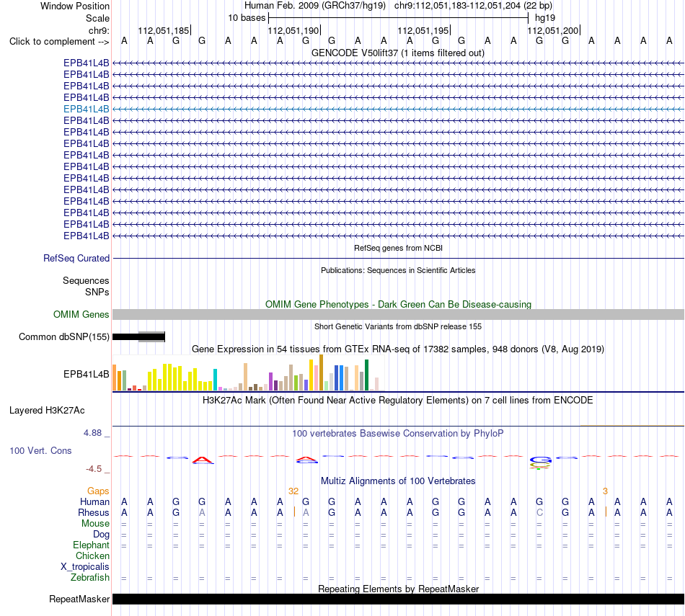Click the 'hg19' assembly label by scale bar
The width and height of the screenshot is (685, 616).
pyautogui.click(x=545, y=18)
